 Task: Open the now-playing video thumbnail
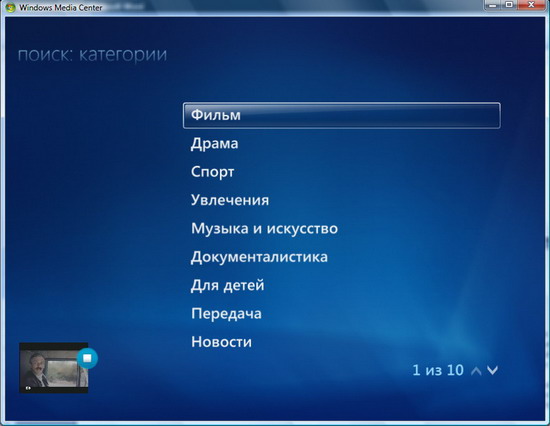53,368
